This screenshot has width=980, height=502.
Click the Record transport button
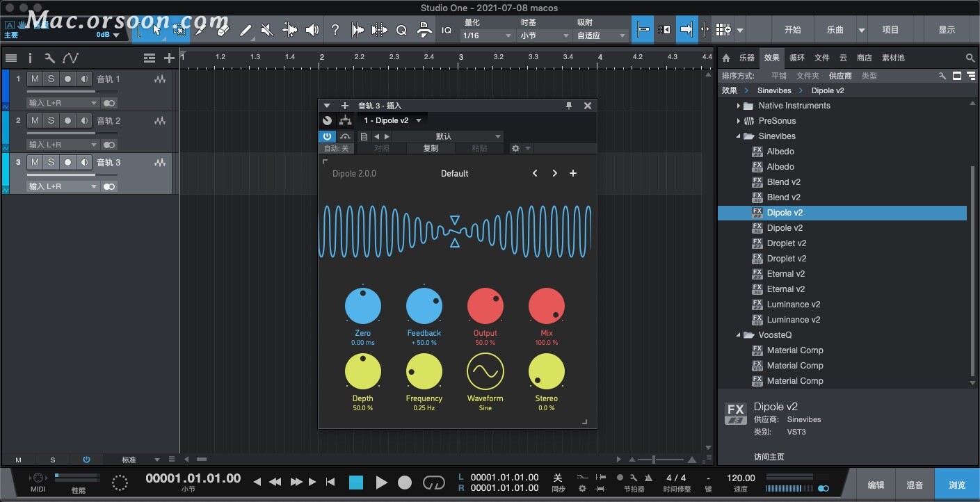tap(405, 482)
